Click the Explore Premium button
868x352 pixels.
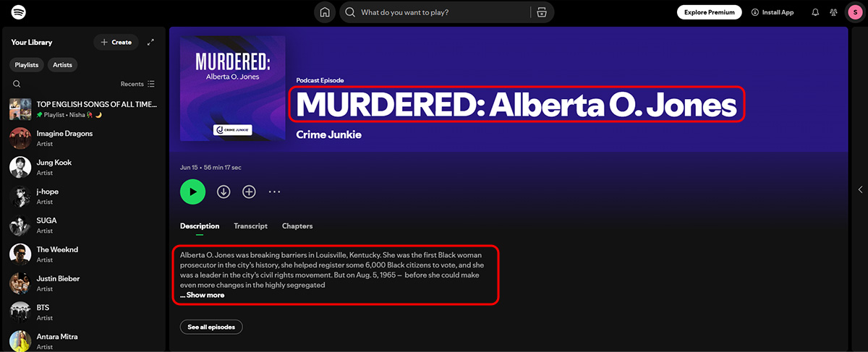[710, 12]
